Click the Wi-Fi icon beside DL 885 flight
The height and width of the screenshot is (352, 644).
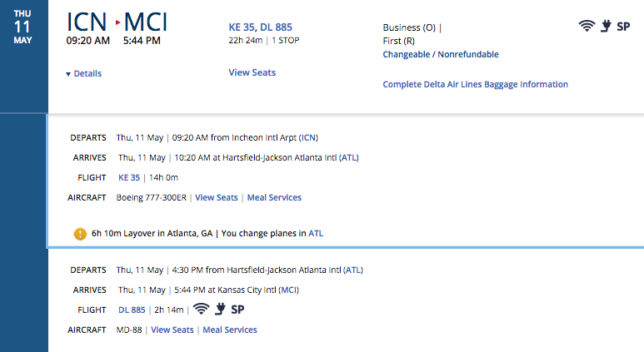[202, 309]
